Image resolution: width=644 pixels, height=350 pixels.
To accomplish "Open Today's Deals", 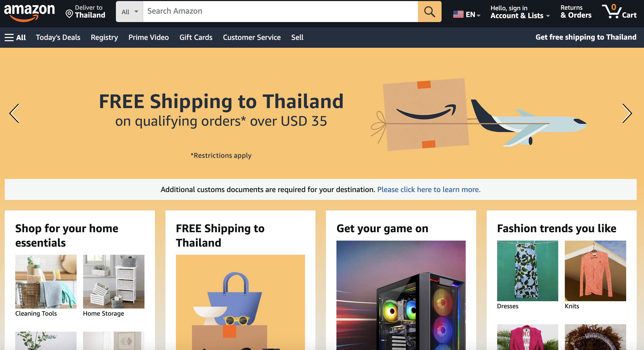I will coord(58,38).
